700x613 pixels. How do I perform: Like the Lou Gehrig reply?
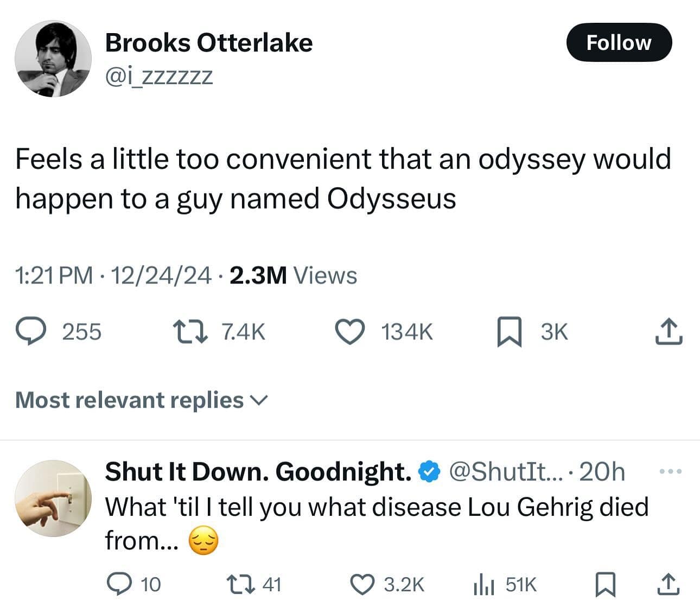[x=361, y=584]
